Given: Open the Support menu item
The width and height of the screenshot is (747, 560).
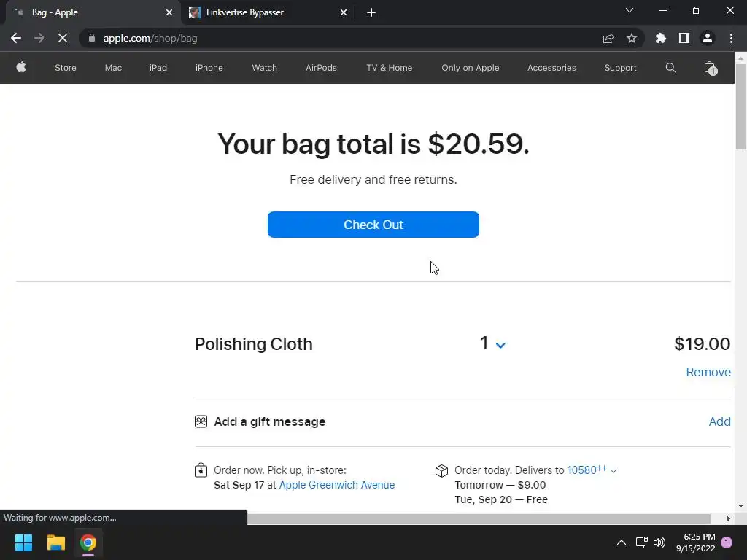Looking at the screenshot, I should pyautogui.click(x=620, y=68).
